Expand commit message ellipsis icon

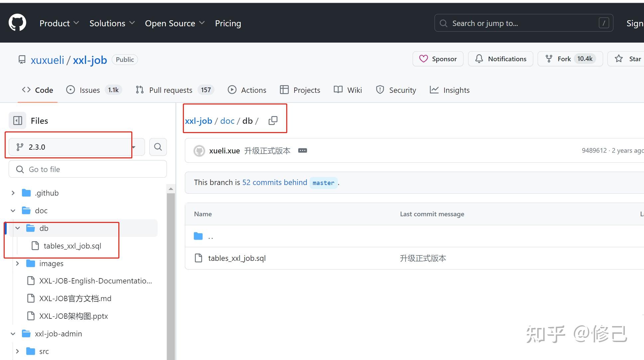[302, 151]
